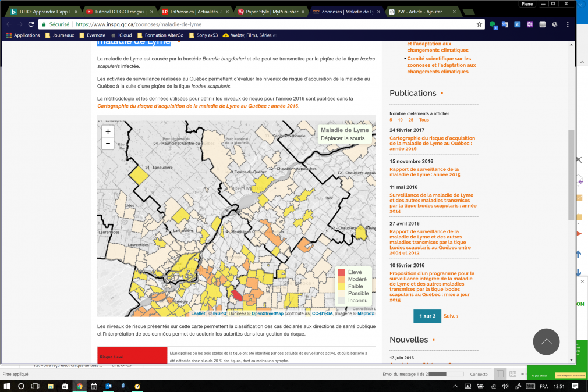Zoom in on the Lyme disease map
588x392 pixels.
108,131
